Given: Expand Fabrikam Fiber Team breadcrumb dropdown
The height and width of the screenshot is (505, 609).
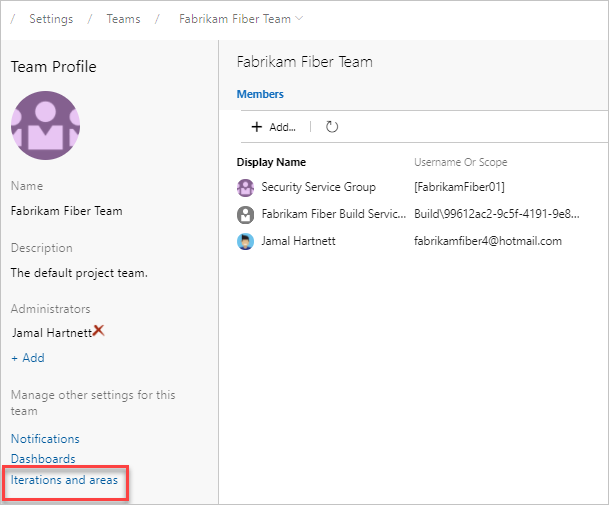Looking at the screenshot, I should click(x=299, y=18).
